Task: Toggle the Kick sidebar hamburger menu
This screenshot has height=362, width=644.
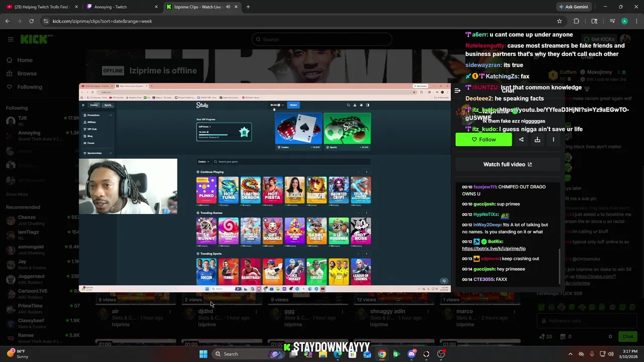Action: pyautogui.click(x=10, y=39)
